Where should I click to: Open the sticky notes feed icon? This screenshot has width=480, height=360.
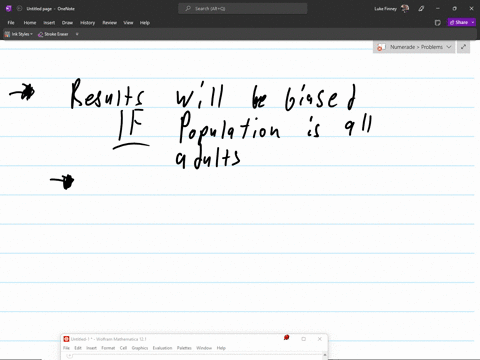click(438, 23)
